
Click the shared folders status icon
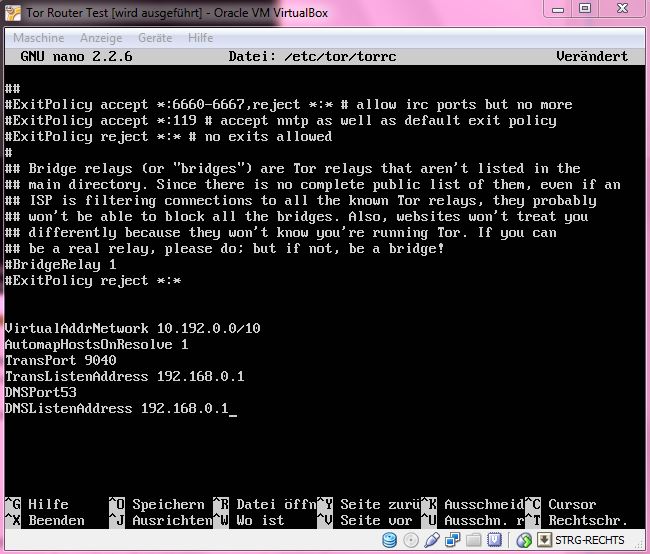point(473,540)
